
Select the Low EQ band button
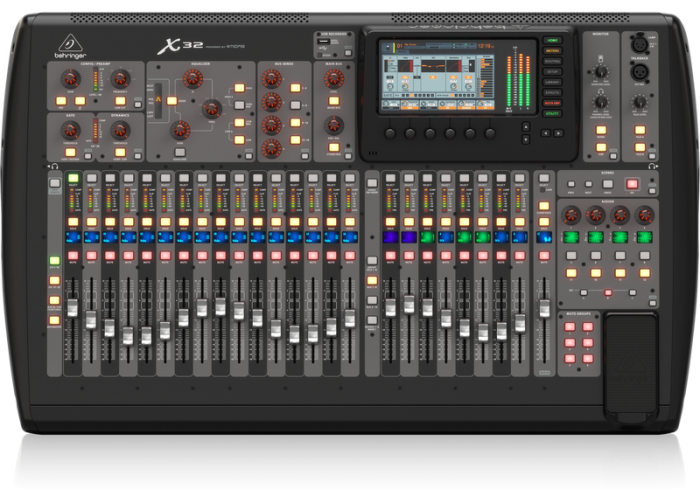pyautogui.click(x=240, y=140)
